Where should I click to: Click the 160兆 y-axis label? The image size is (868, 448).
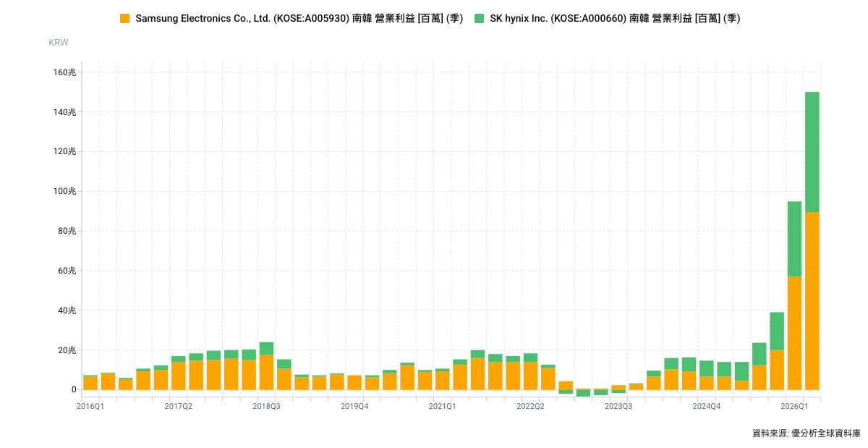[x=64, y=72]
